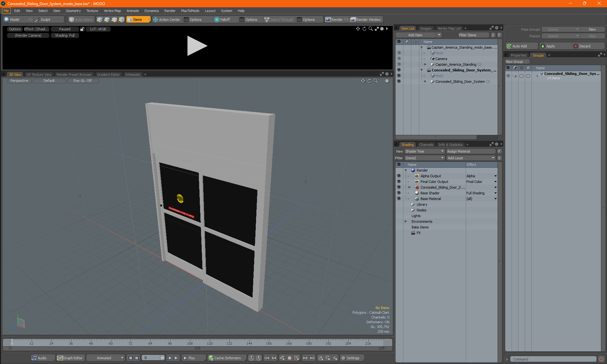The image size is (607, 364).
Task: Click Assign Material button
Action: 471,151
